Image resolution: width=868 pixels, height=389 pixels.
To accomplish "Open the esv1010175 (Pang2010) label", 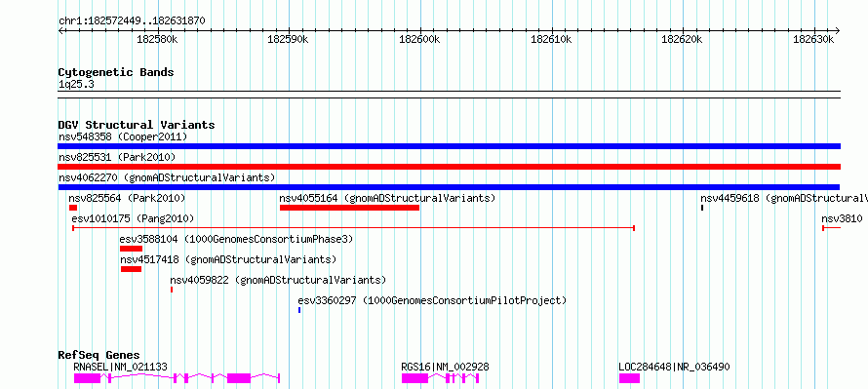I will tap(133, 218).
